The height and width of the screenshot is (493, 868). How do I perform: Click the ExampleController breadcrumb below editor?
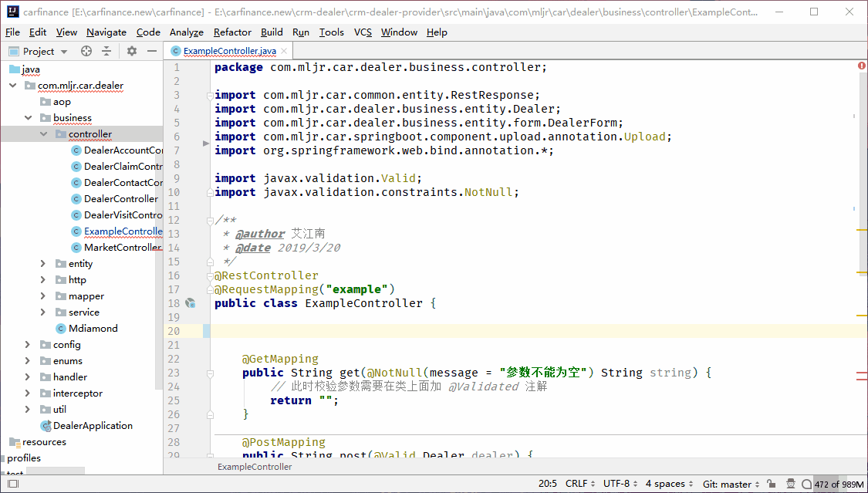(x=255, y=467)
